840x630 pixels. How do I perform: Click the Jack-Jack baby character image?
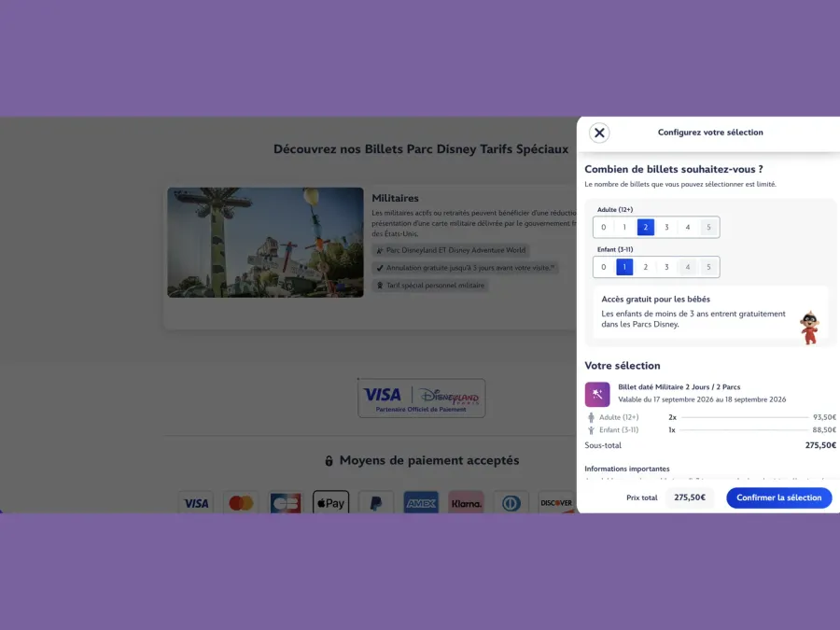tap(809, 327)
